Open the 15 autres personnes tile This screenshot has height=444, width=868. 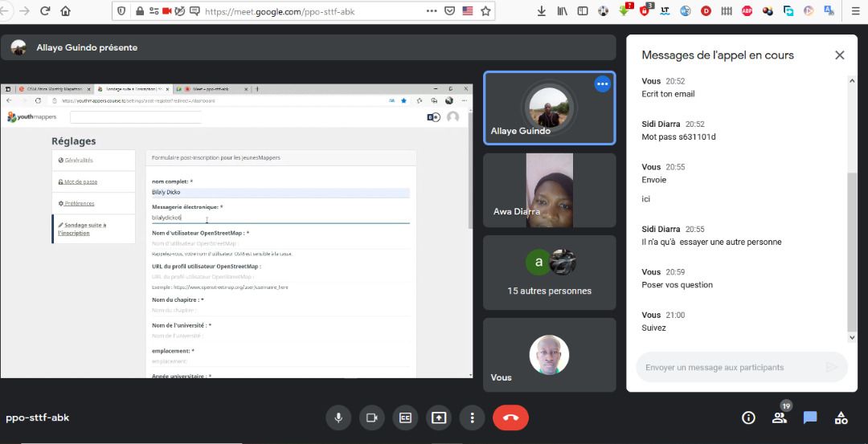(549, 273)
